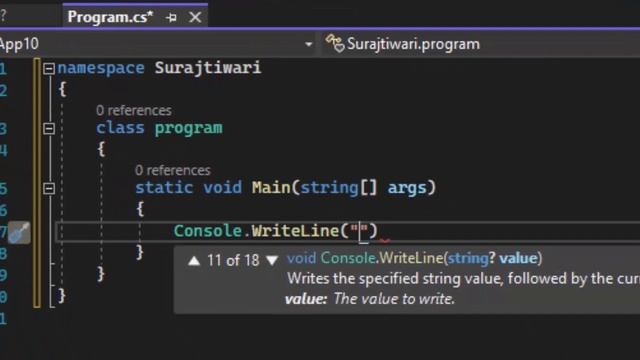
Task: Close the Program.cs tab
Action: (195, 17)
